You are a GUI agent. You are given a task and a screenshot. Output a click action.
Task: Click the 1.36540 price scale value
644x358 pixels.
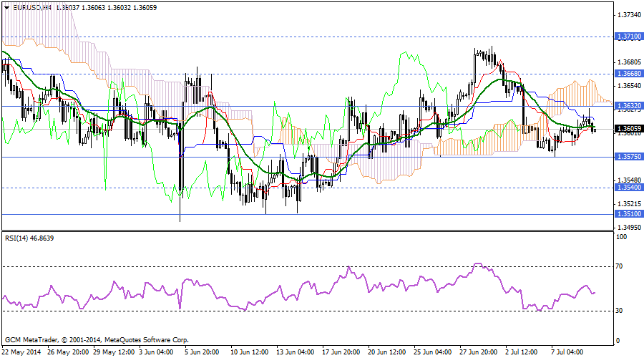pyautogui.click(x=629, y=86)
